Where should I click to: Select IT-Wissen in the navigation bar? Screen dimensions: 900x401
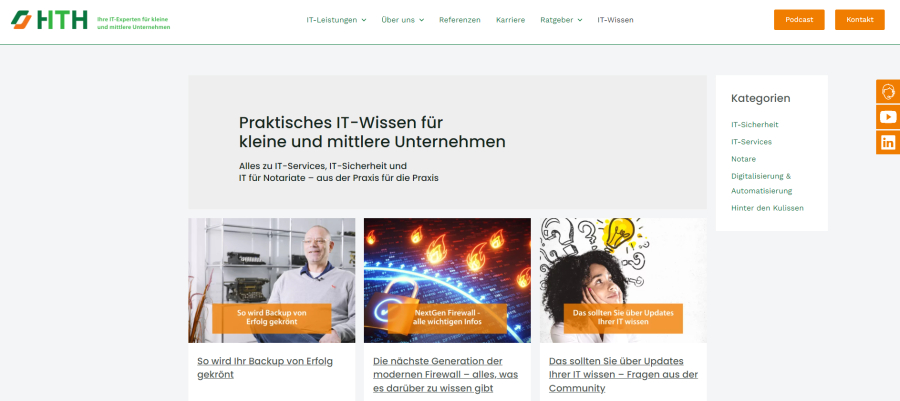[x=615, y=20]
